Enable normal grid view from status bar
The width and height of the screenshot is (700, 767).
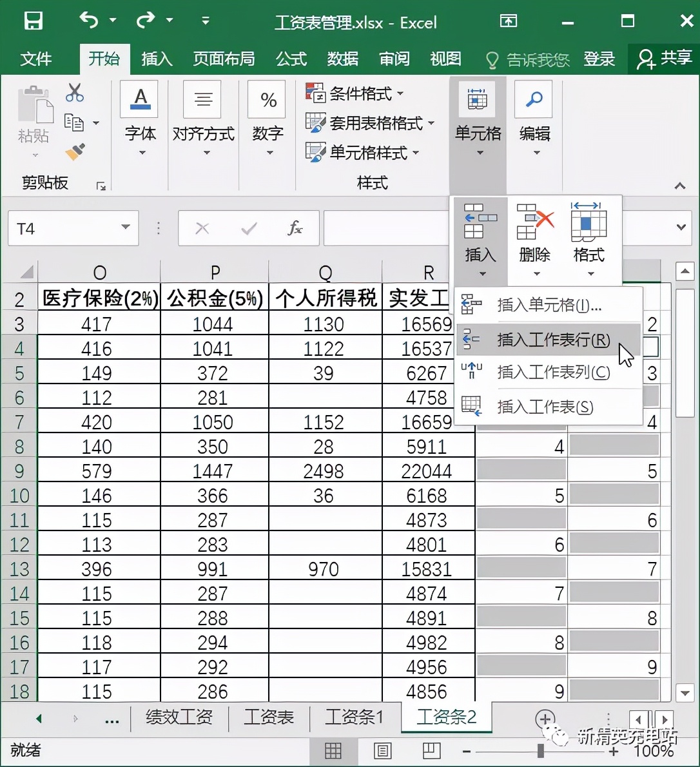point(333,751)
